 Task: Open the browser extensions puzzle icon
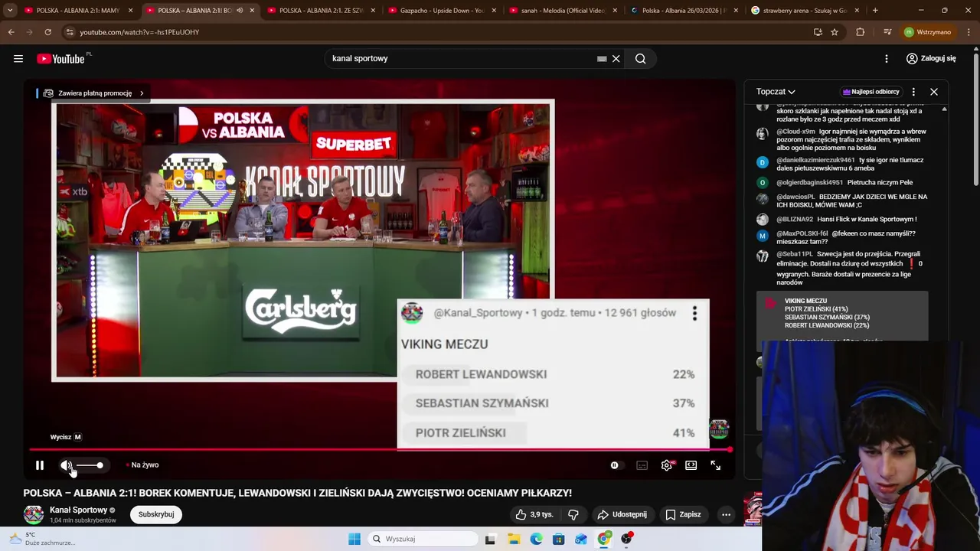(x=861, y=32)
